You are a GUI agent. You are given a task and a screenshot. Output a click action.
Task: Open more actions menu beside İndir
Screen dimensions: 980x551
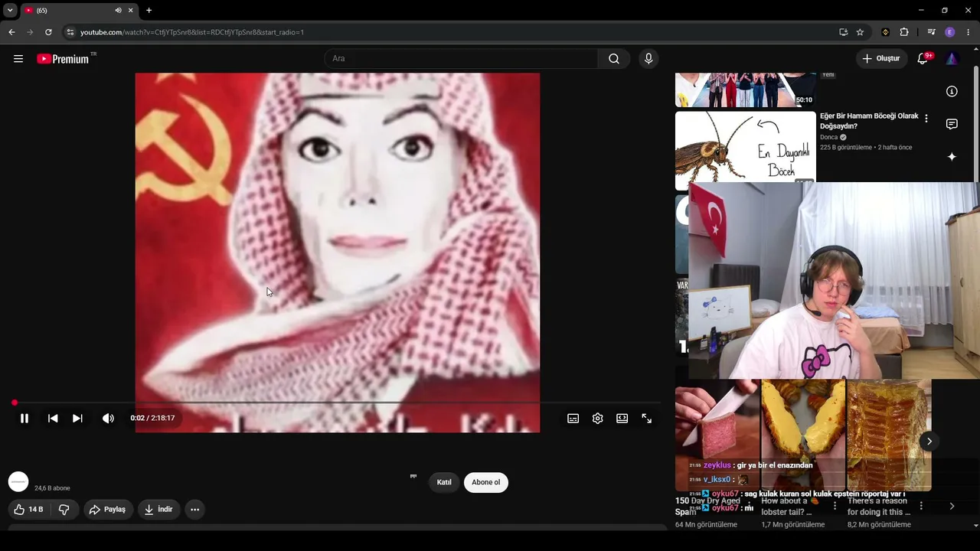pos(194,510)
